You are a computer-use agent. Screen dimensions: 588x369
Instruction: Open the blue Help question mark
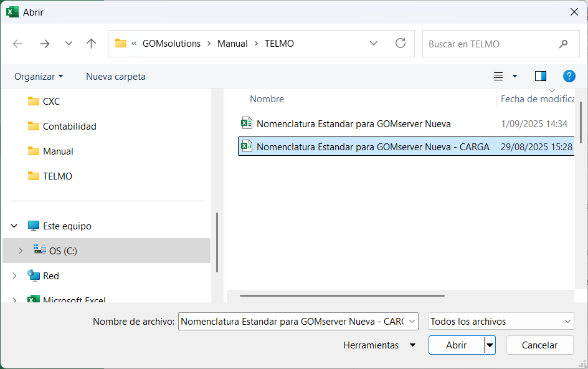click(569, 76)
